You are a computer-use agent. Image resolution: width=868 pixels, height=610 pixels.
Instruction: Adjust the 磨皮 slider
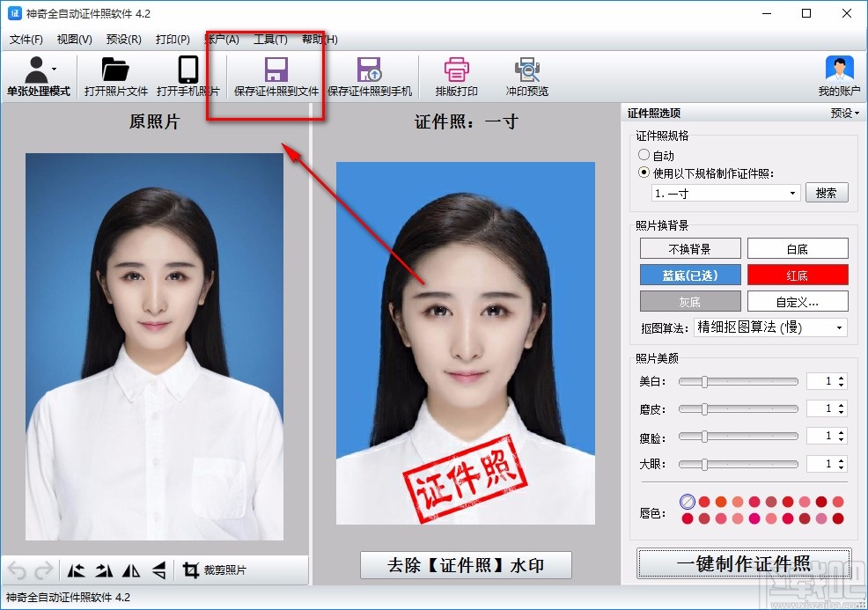tap(738, 409)
